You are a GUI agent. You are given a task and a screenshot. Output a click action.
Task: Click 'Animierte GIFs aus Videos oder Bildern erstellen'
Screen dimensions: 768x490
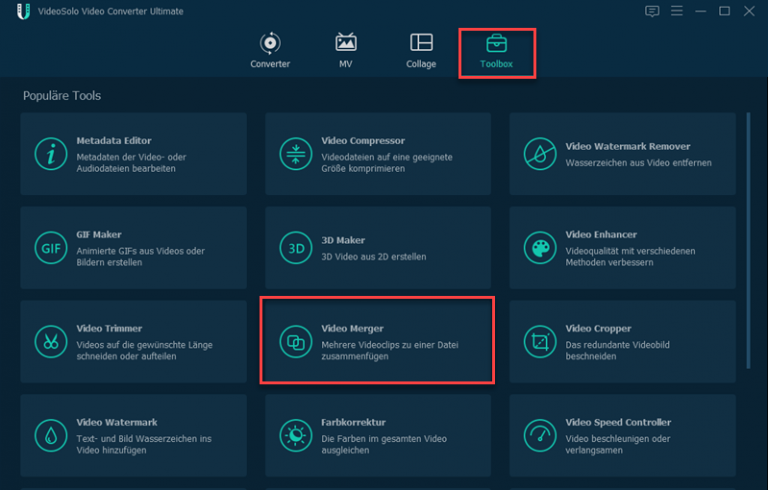[x=141, y=257]
